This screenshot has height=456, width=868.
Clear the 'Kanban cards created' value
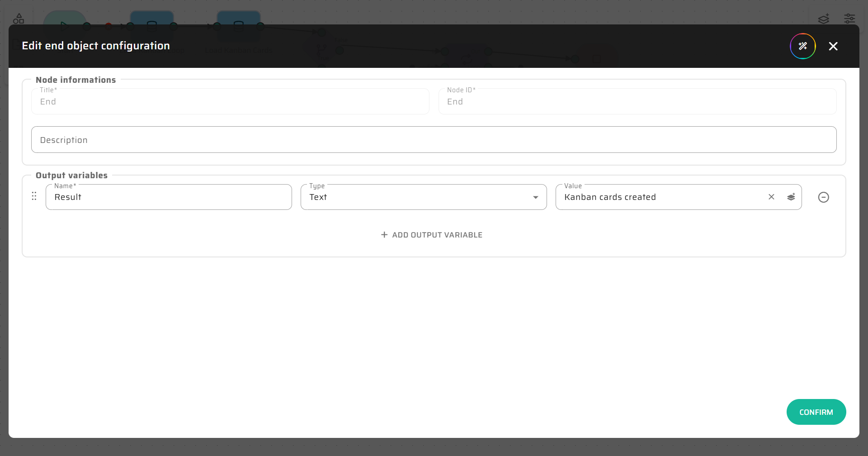pyautogui.click(x=771, y=197)
